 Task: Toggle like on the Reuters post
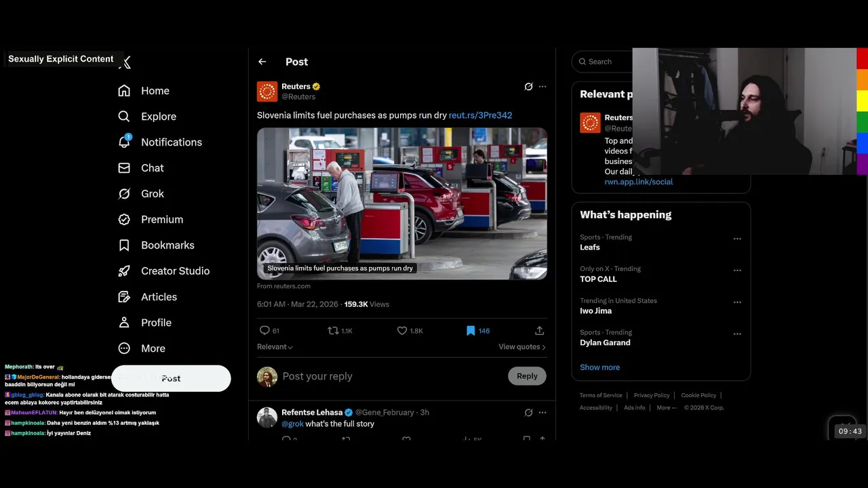tap(402, 331)
